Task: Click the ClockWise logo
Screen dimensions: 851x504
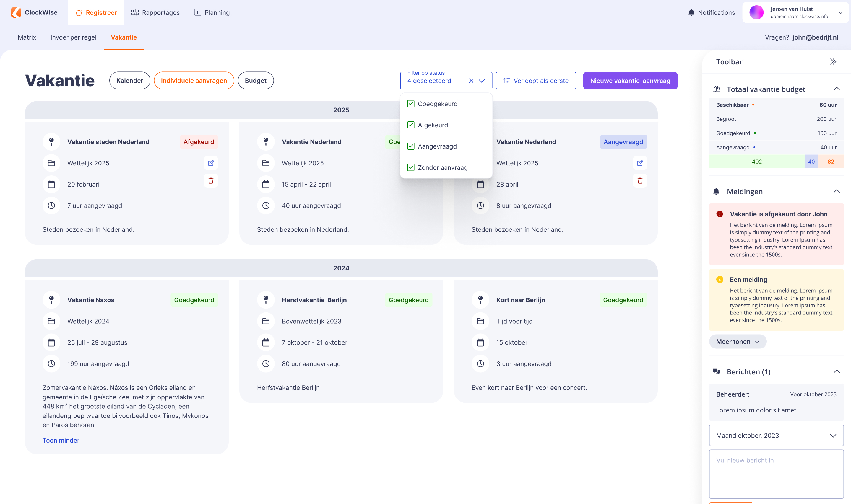Action: point(34,13)
